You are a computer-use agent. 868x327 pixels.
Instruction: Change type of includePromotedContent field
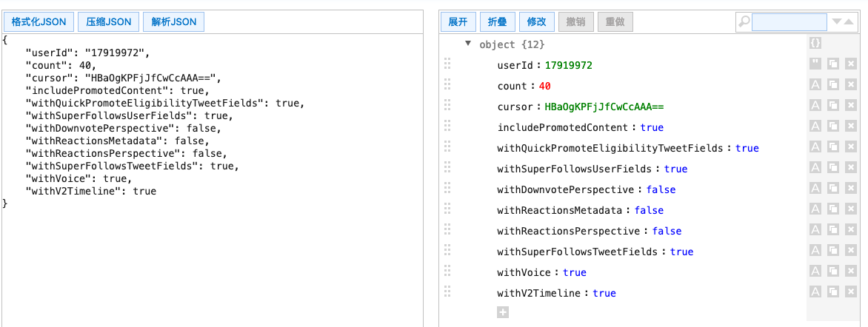(x=815, y=127)
